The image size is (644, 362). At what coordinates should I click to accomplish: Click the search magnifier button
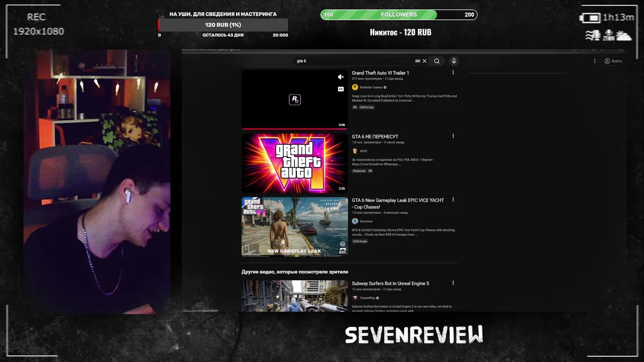pos(437,61)
